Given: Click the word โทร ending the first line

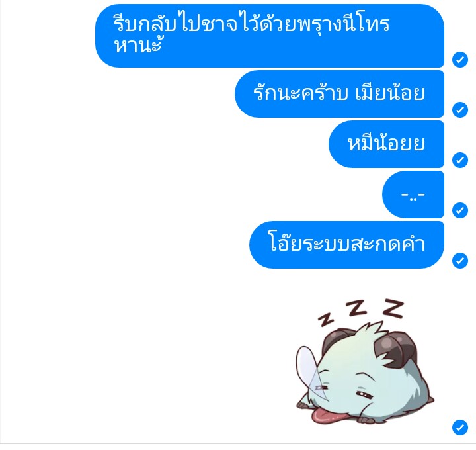Looking at the screenshot, I should tap(374, 24).
